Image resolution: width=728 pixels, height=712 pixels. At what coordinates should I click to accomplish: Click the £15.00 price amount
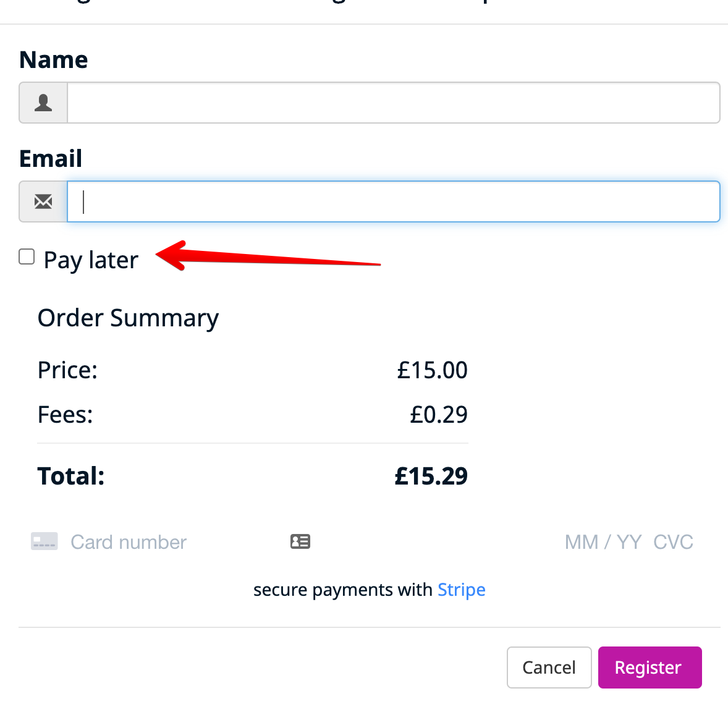pos(432,370)
